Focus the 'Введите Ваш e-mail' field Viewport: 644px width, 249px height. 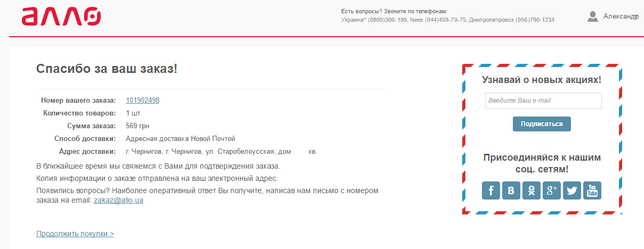543,101
